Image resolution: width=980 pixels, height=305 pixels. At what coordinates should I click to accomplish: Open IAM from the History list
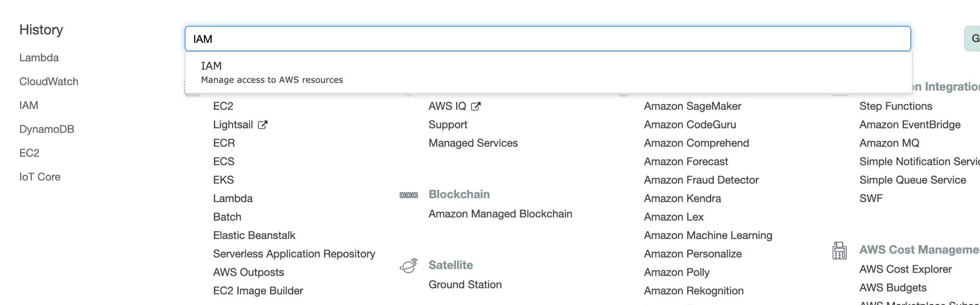[x=29, y=105]
